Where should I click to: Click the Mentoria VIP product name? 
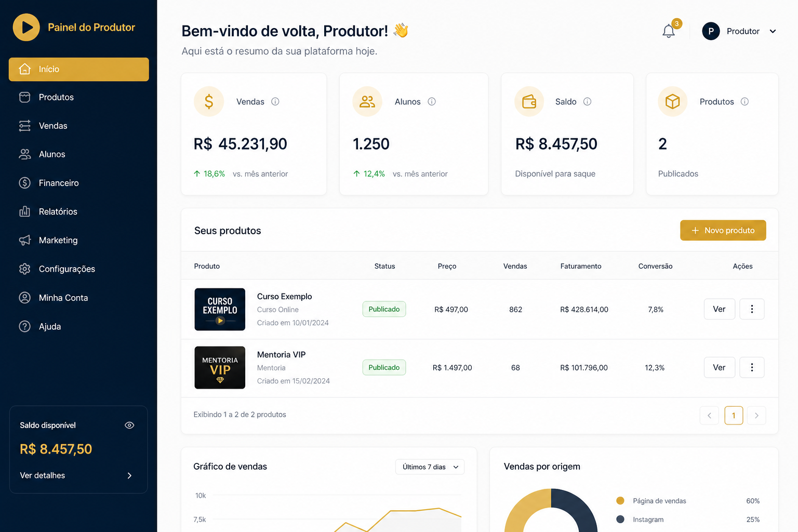[281, 354]
